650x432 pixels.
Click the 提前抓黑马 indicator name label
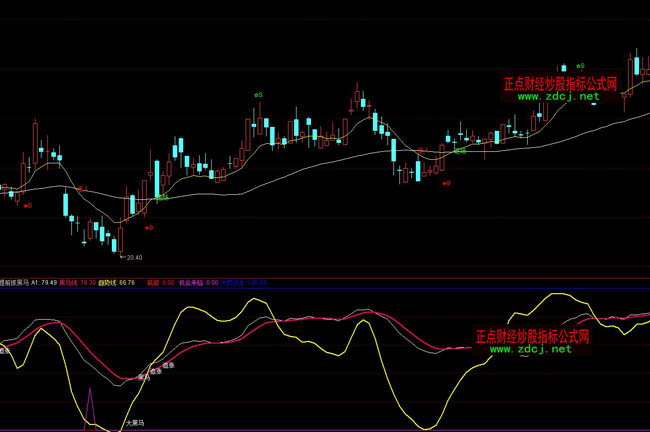(14, 283)
